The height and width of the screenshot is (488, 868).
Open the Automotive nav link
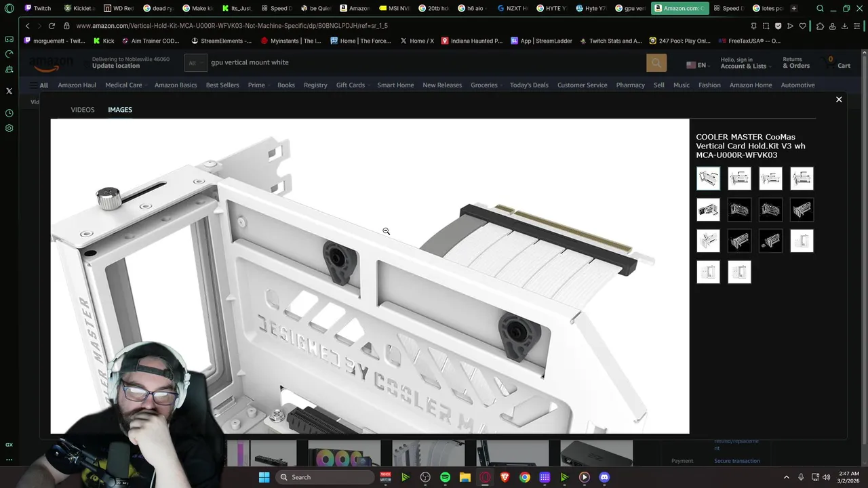coord(797,85)
